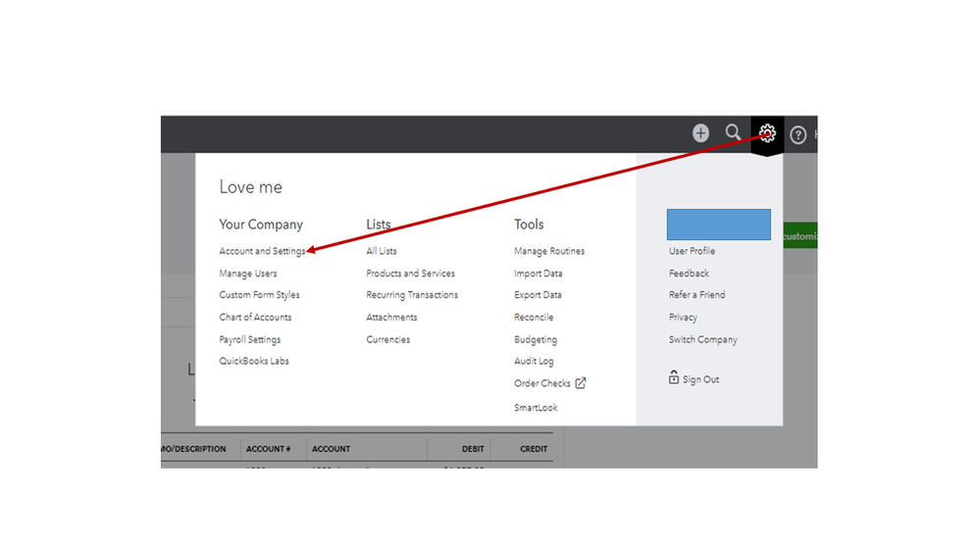Click the Lists heading
The image size is (980, 551).
coord(378,225)
